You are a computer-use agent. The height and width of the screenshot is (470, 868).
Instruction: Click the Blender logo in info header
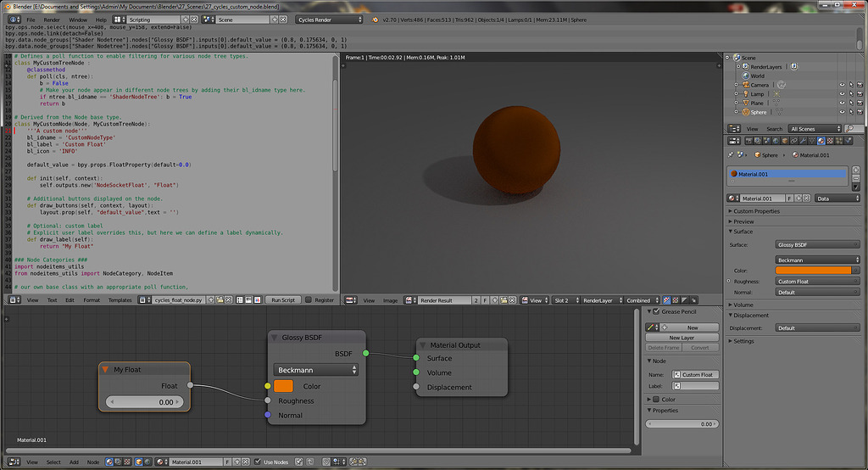coord(375,20)
